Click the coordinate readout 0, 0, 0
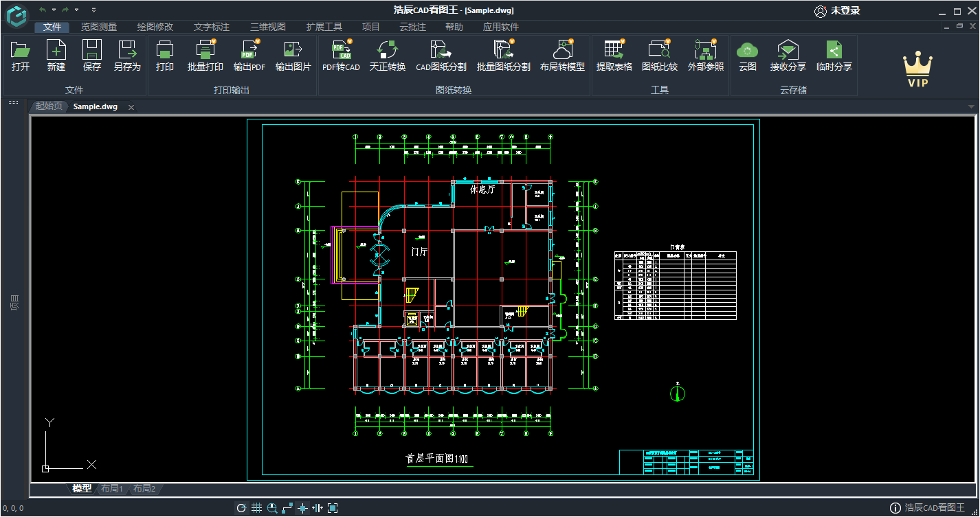This screenshot has width=980, height=517. pyautogui.click(x=12, y=509)
